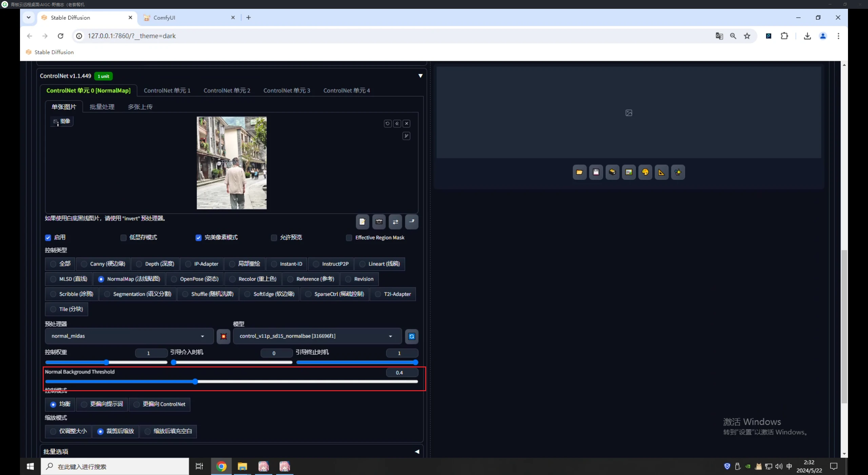Toggle the 完美像素模式 checkbox

tap(199, 238)
